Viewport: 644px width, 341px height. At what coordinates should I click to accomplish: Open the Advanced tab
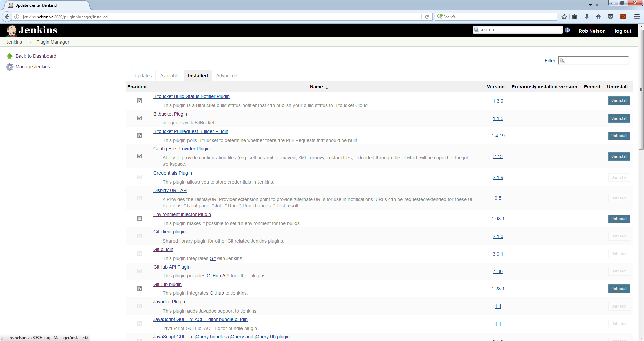(x=227, y=76)
